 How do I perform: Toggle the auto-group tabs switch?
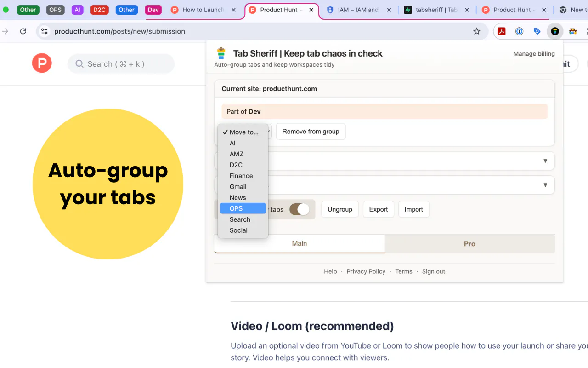pos(300,209)
